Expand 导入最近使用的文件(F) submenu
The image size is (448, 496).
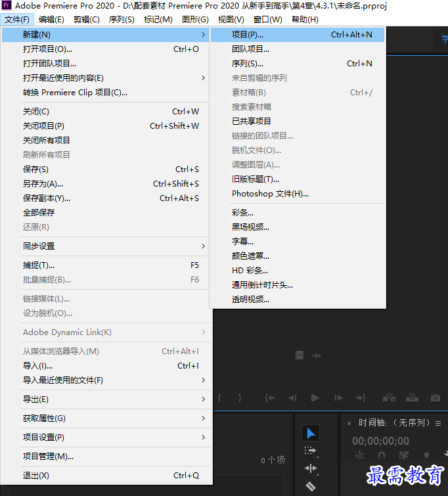(x=105, y=380)
